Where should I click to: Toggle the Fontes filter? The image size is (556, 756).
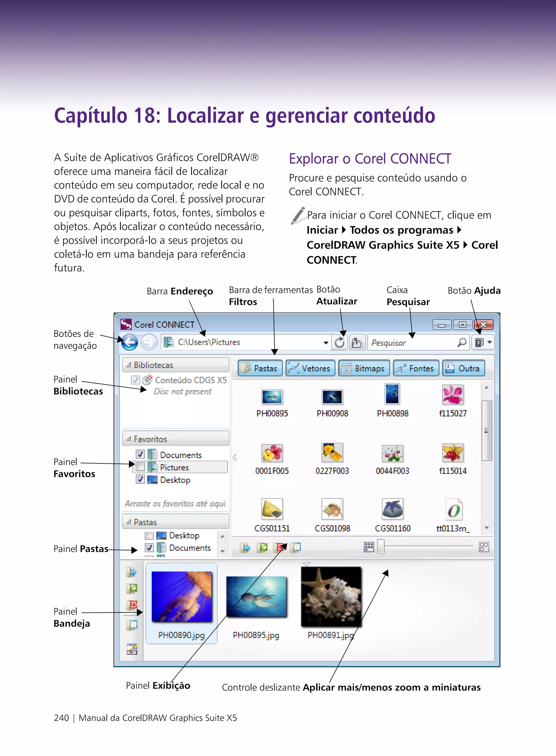pyautogui.click(x=416, y=368)
